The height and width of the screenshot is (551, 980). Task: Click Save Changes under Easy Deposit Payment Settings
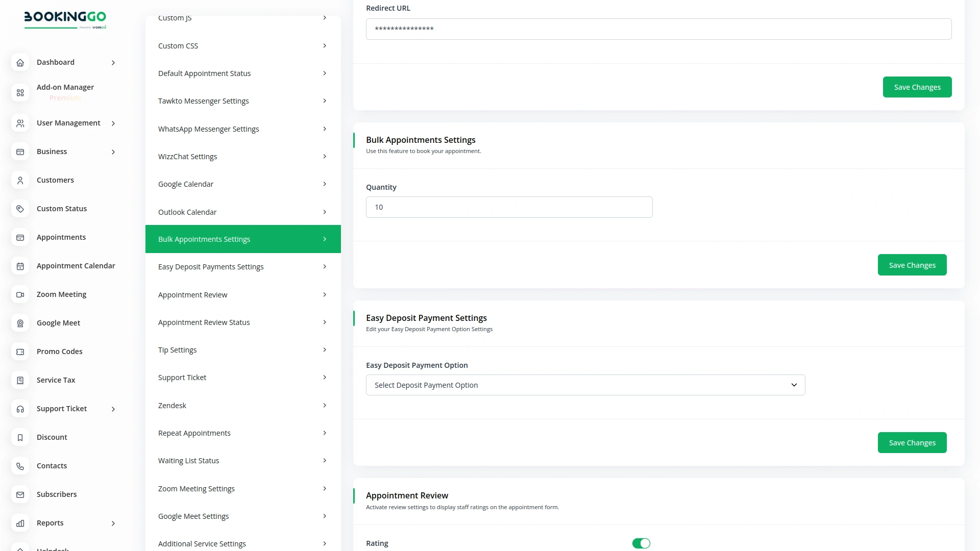(912, 442)
